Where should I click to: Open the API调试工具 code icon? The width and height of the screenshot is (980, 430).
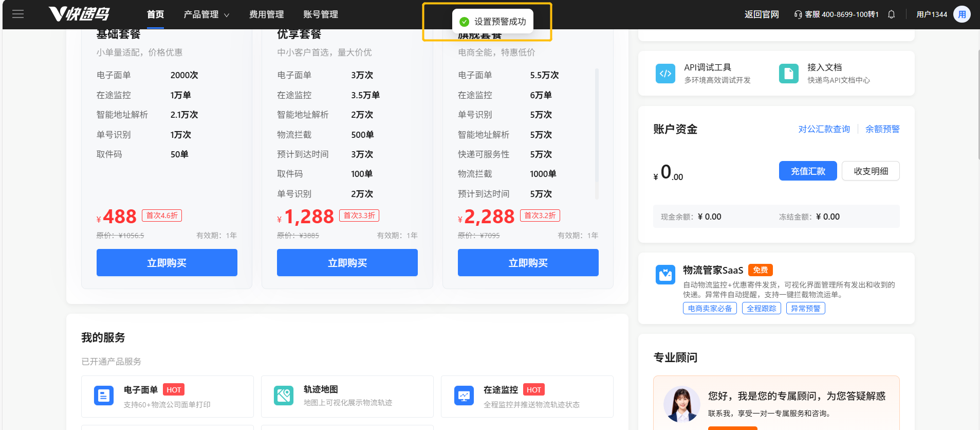click(665, 74)
